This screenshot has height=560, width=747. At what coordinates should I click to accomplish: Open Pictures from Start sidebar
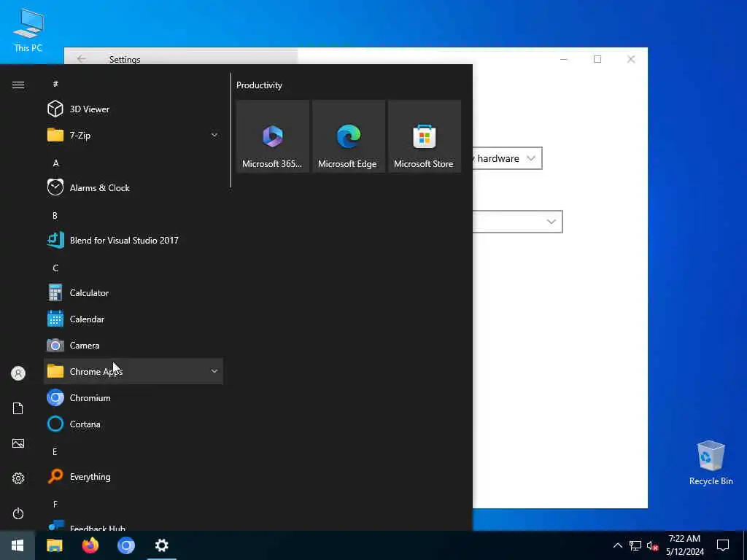pyautogui.click(x=18, y=443)
